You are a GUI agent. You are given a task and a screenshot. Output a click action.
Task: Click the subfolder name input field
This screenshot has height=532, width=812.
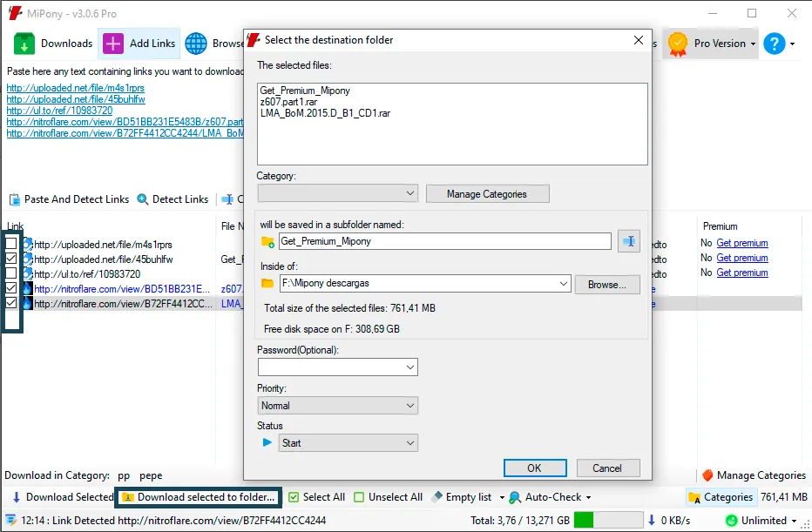[445, 241]
